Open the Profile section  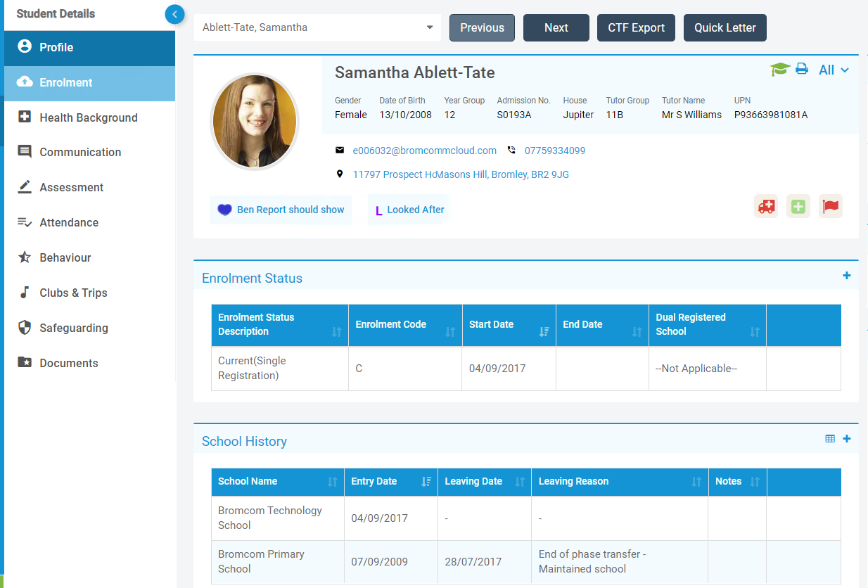pos(89,47)
